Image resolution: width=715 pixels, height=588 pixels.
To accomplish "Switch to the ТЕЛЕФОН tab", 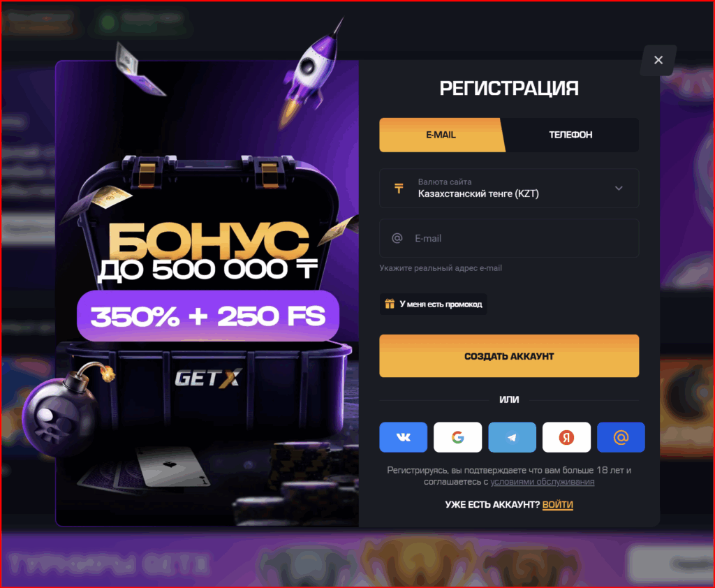I will pos(570,135).
